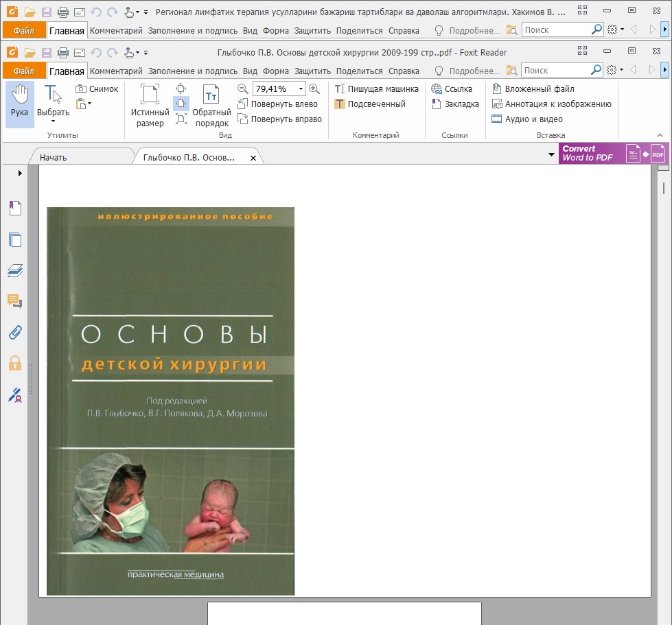Add Аннотация к изображению
672x625 pixels.
point(552,104)
